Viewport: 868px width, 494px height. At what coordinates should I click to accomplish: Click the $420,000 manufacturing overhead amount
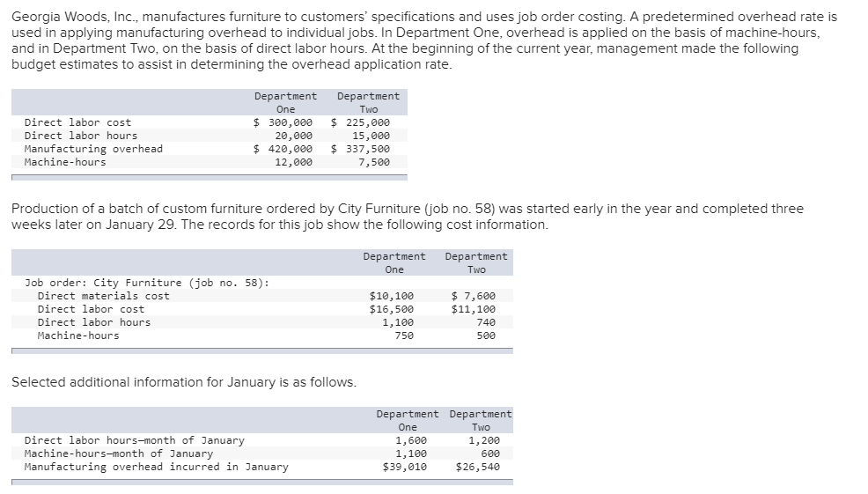283,149
